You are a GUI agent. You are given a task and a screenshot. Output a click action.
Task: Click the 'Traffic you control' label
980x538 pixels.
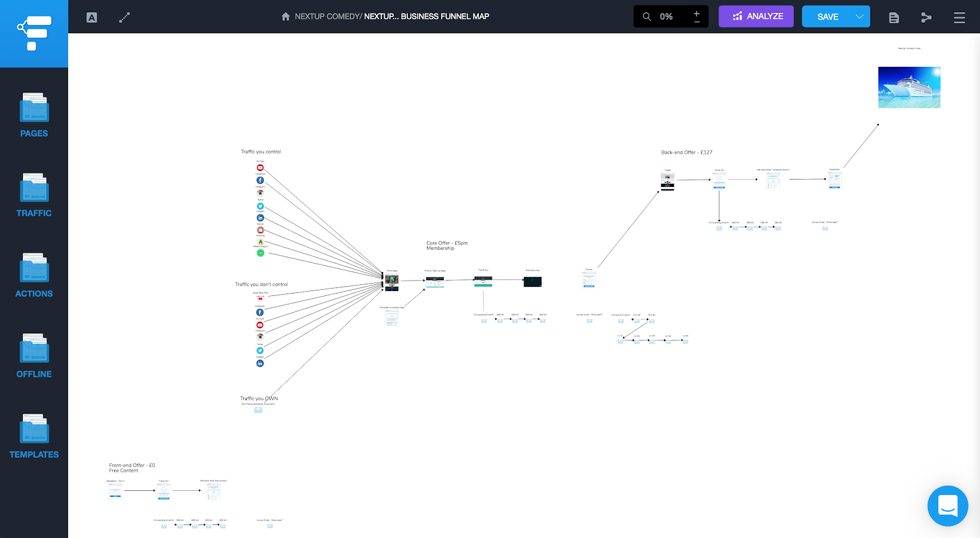[261, 152]
